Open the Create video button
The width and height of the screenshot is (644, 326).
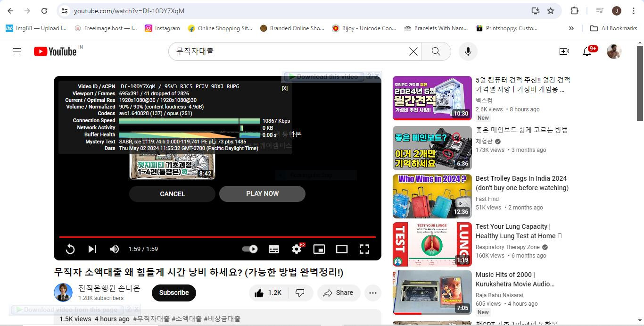(564, 51)
